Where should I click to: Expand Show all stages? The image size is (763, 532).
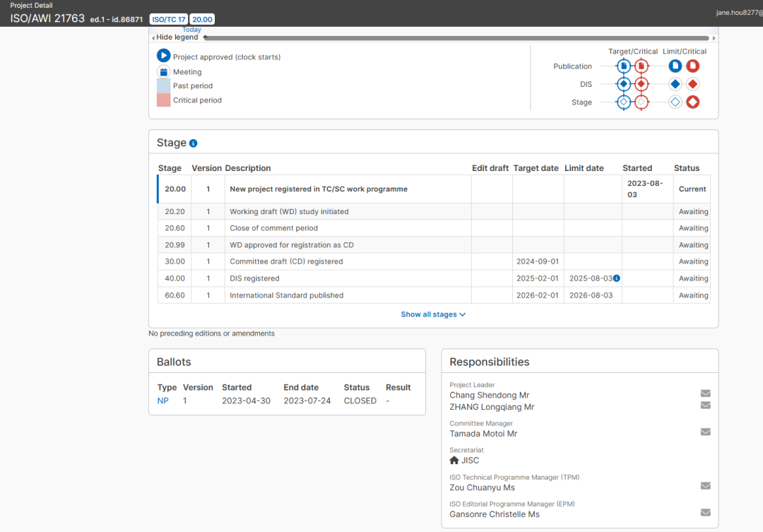(x=433, y=314)
